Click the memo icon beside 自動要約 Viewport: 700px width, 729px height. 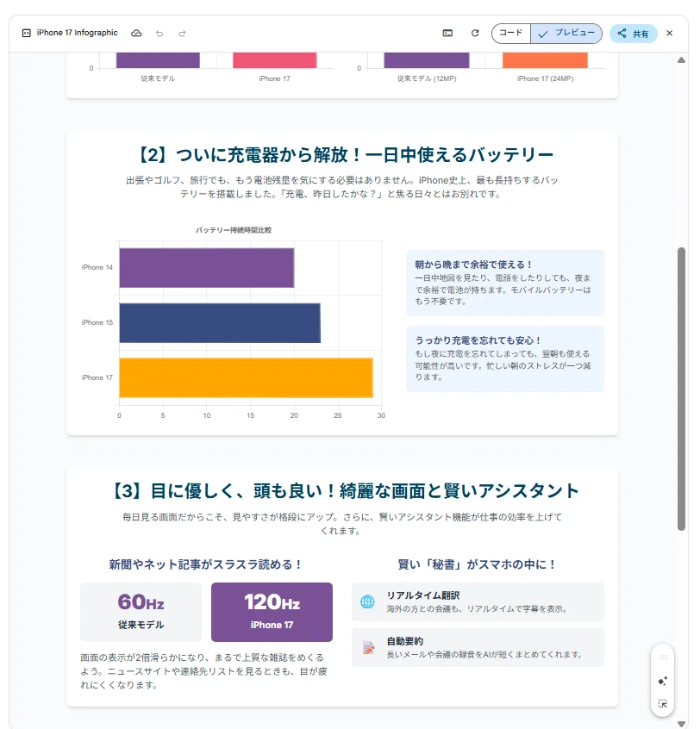coord(368,648)
